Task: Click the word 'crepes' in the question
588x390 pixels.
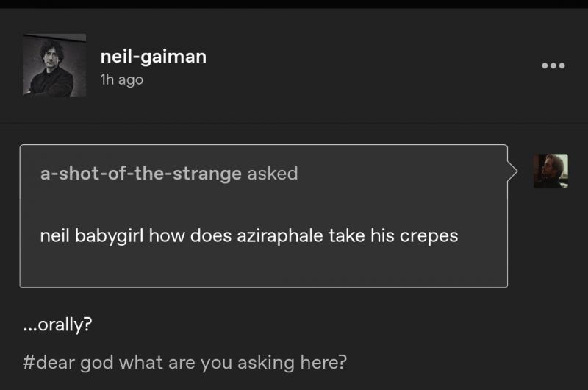Action: (429, 237)
